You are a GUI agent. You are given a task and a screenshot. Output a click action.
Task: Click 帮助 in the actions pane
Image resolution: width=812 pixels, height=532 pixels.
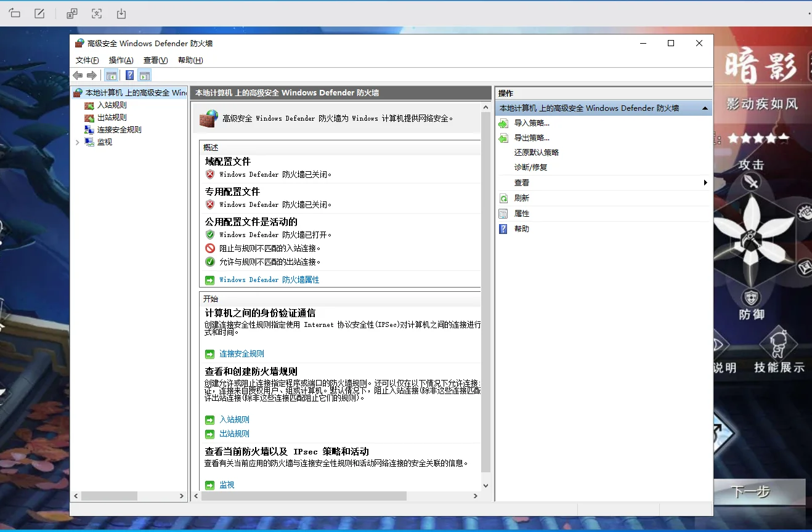(522, 229)
